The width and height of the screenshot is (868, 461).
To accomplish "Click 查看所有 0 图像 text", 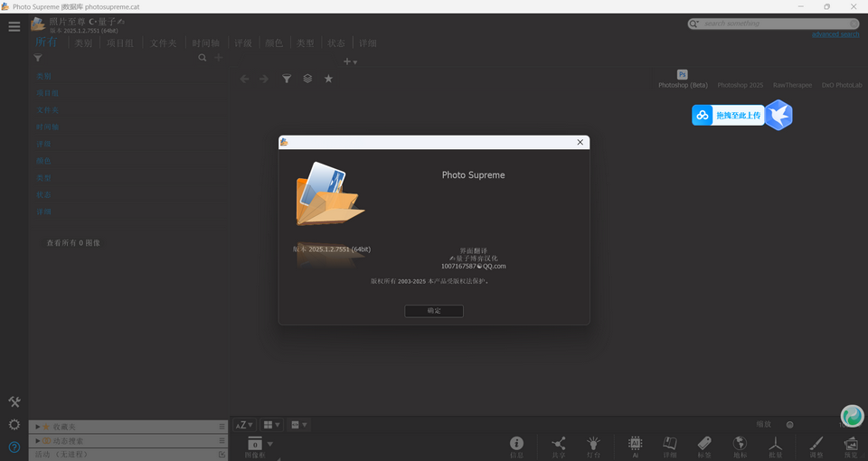I will pyautogui.click(x=73, y=243).
